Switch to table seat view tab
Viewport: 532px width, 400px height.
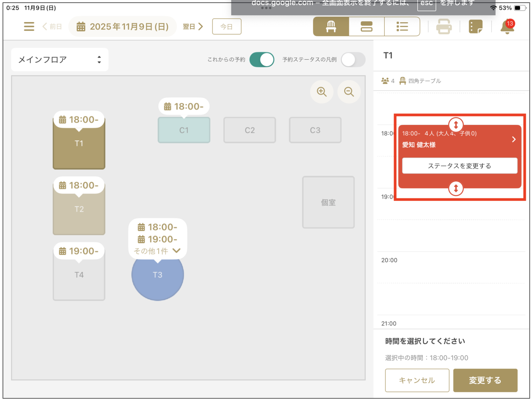tap(331, 26)
